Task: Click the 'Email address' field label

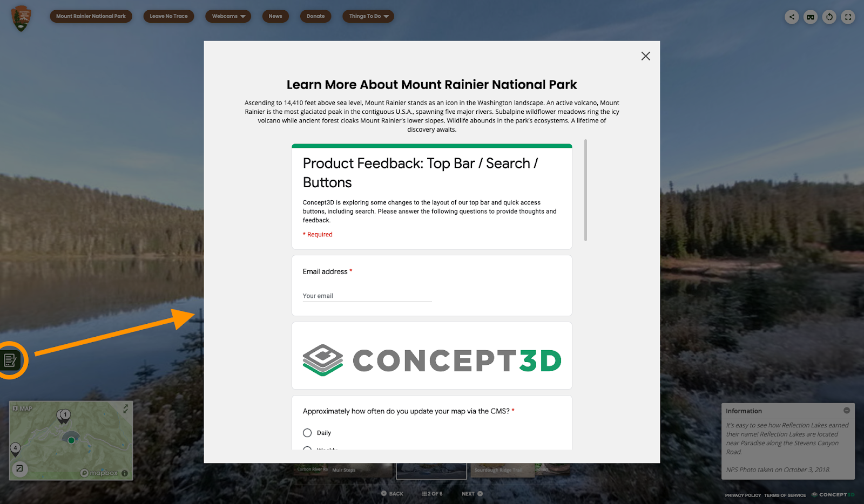Action: (x=325, y=271)
